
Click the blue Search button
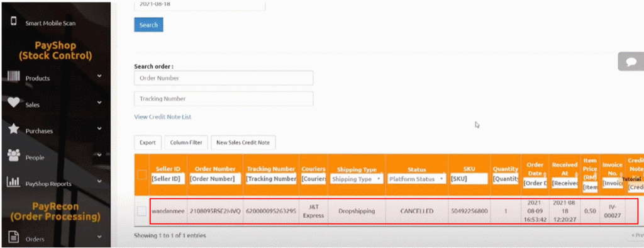[148, 25]
